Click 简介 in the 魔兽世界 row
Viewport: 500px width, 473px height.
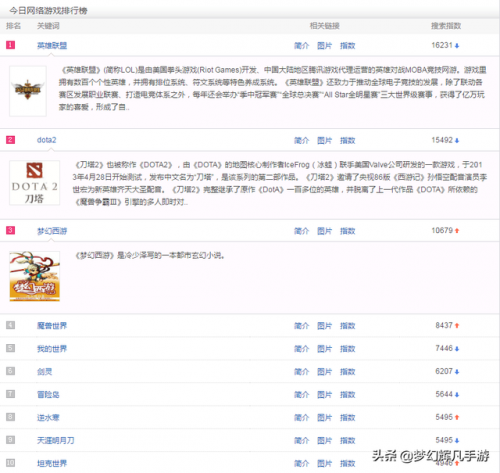click(302, 325)
